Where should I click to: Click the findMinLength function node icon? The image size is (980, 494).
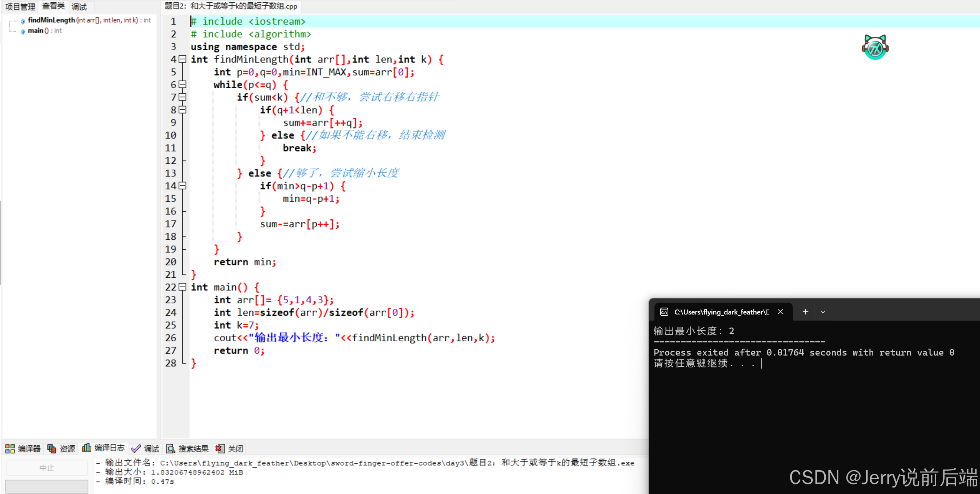click(x=23, y=21)
